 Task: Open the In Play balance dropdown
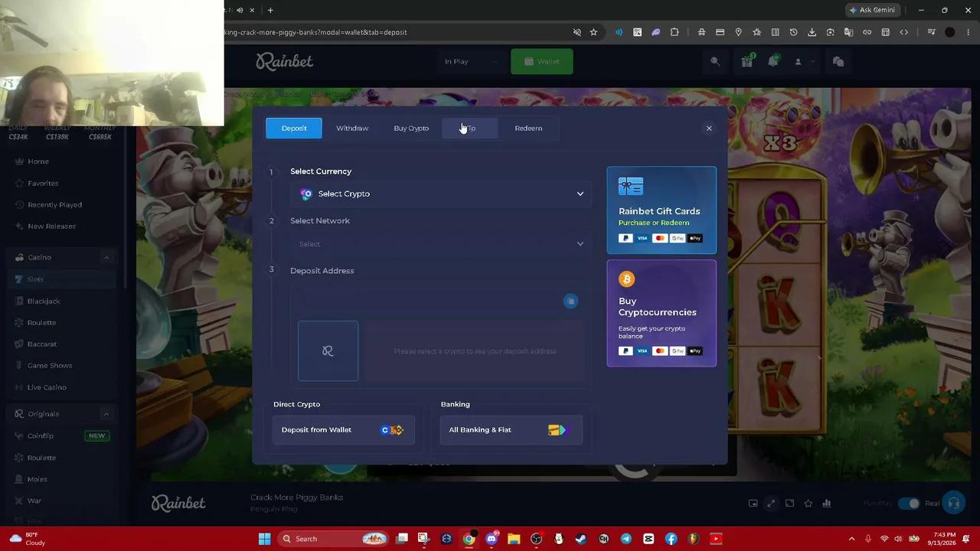point(471,61)
